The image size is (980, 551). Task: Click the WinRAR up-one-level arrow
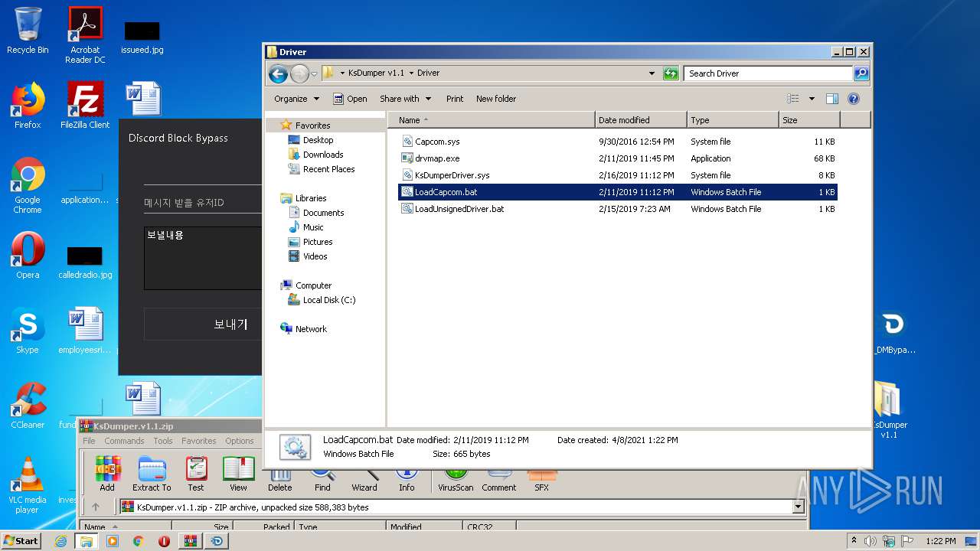tap(96, 507)
